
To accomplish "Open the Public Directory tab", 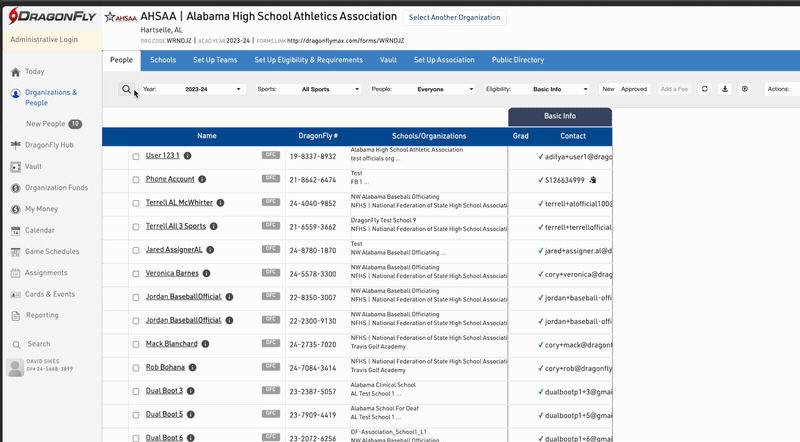I will click(x=517, y=60).
